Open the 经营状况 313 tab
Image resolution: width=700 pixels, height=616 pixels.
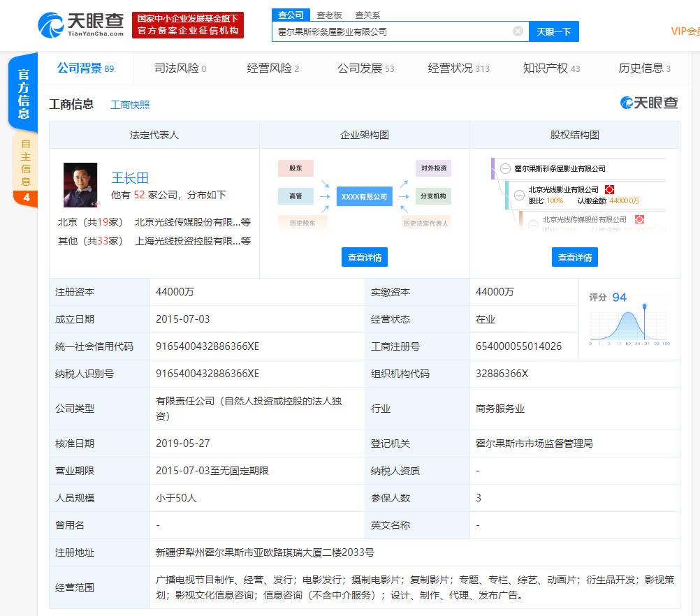click(x=458, y=68)
